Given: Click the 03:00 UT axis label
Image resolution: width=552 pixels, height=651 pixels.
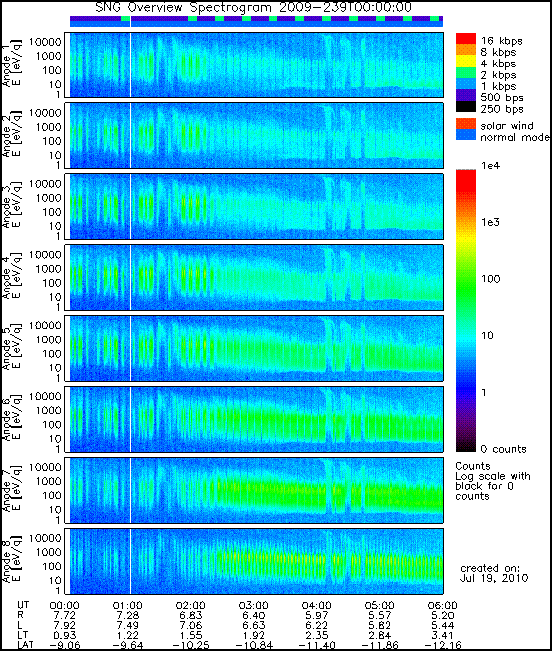Looking at the screenshot, I should tap(254, 606).
